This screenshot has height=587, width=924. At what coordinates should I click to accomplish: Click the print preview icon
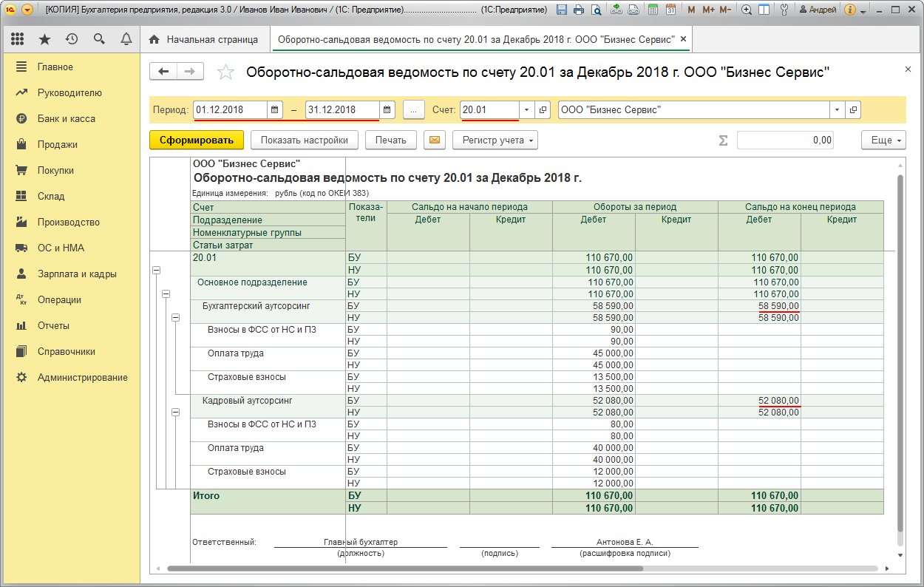(596, 10)
